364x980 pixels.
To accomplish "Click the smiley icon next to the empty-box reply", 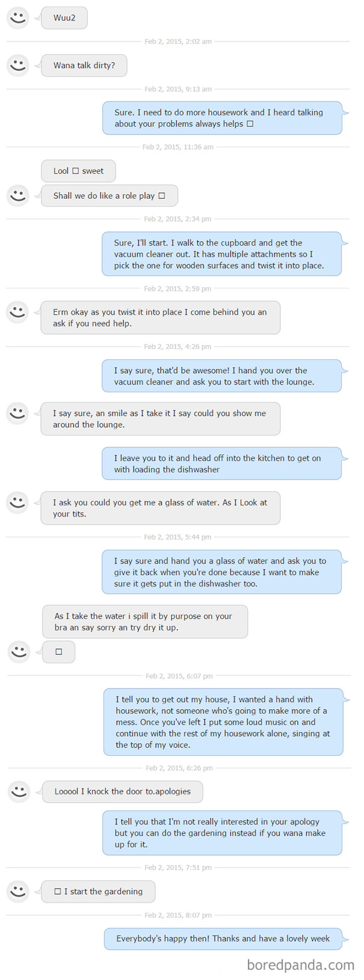I will tap(19, 651).
